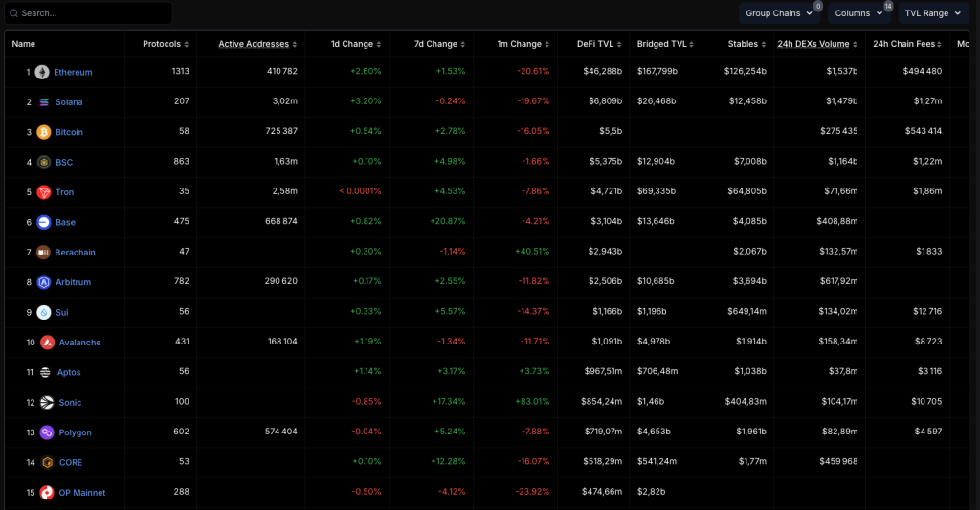980x510 pixels.
Task: Click the Sonic chain logo icon
Action: pos(47,402)
